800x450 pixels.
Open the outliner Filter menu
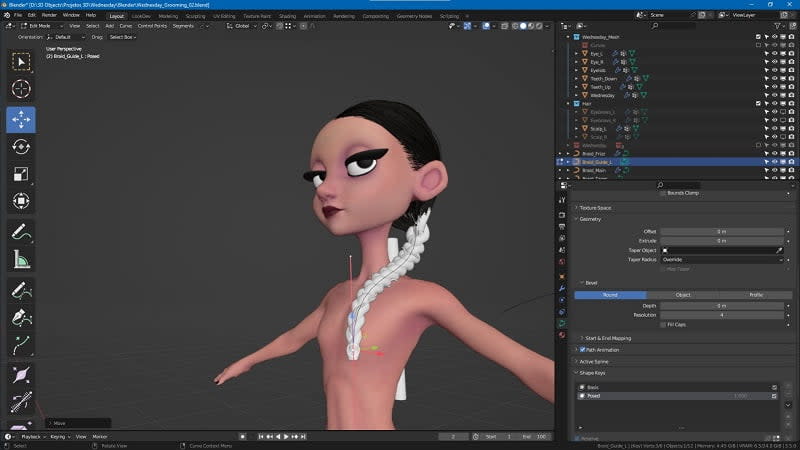pos(778,26)
